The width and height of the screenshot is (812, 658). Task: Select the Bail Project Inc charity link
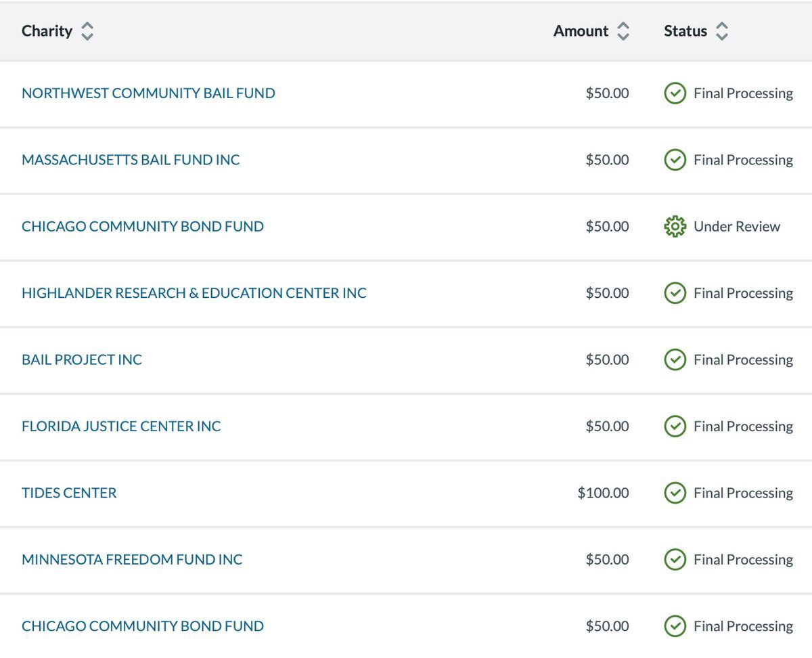(82, 359)
